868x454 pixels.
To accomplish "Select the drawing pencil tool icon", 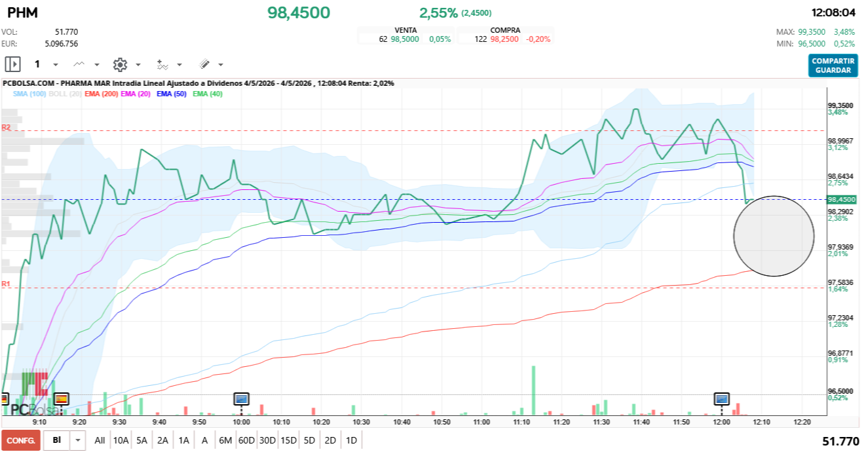I will click(204, 64).
